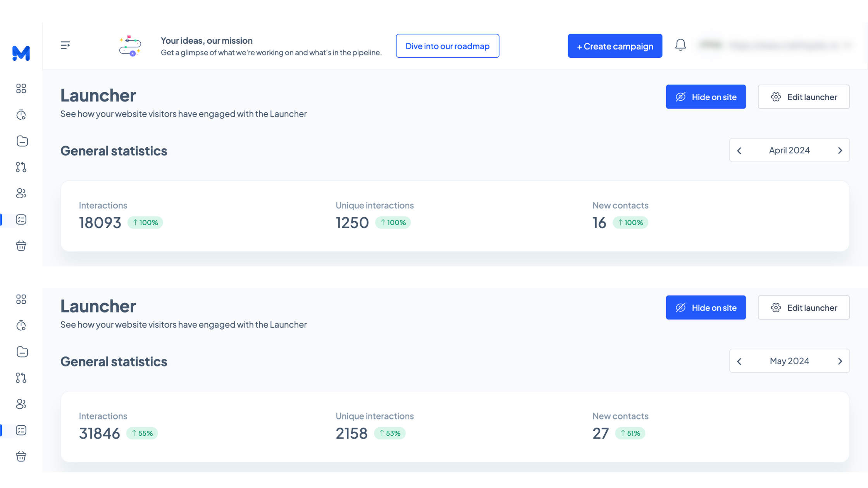868x488 pixels.
Task: Collapse sidebar with the menu lines icon
Action: (x=65, y=45)
